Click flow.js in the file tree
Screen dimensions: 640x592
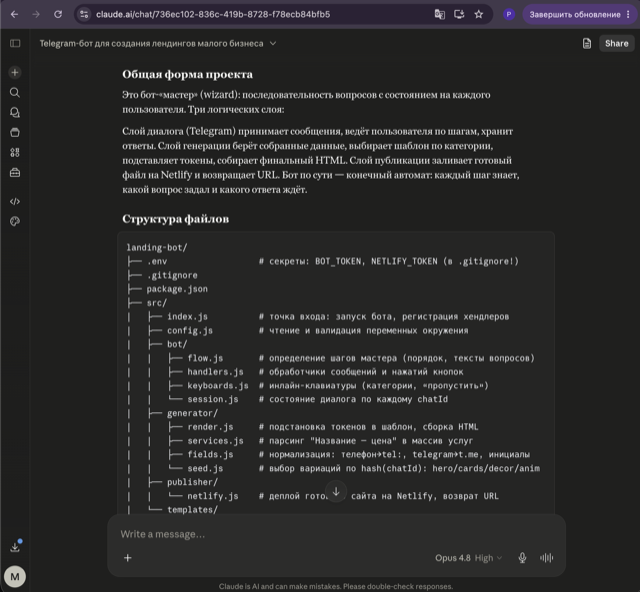coord(205,358)
